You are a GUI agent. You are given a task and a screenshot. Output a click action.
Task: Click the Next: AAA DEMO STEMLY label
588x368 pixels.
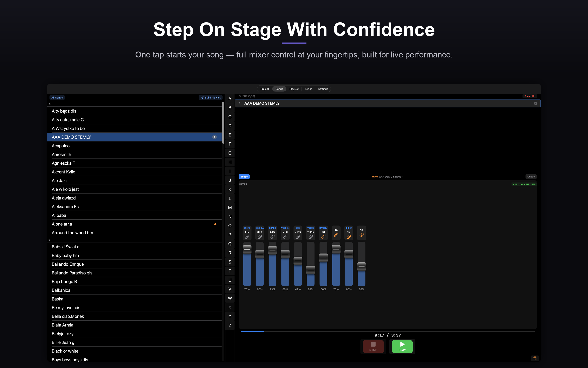[x=387, y=177]
